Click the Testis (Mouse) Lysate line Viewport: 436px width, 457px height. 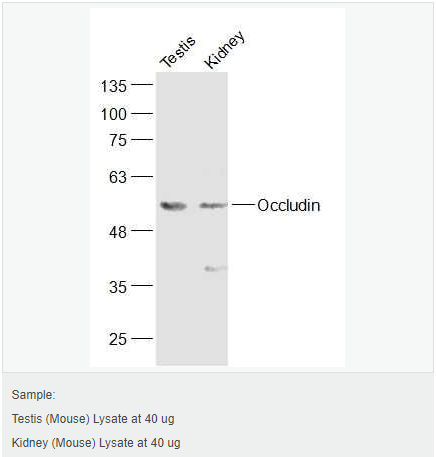pyautogui.click(x=93, y=419)
